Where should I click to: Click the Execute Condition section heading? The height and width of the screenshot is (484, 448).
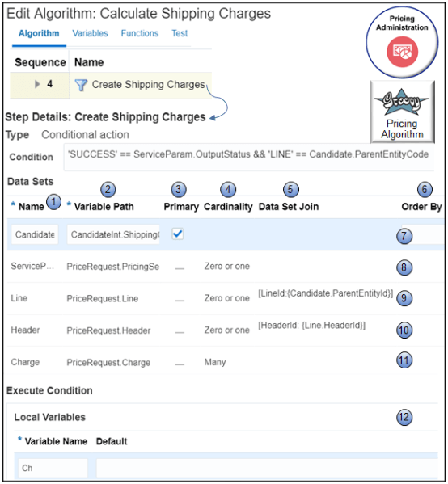click(x=49, y=391)
